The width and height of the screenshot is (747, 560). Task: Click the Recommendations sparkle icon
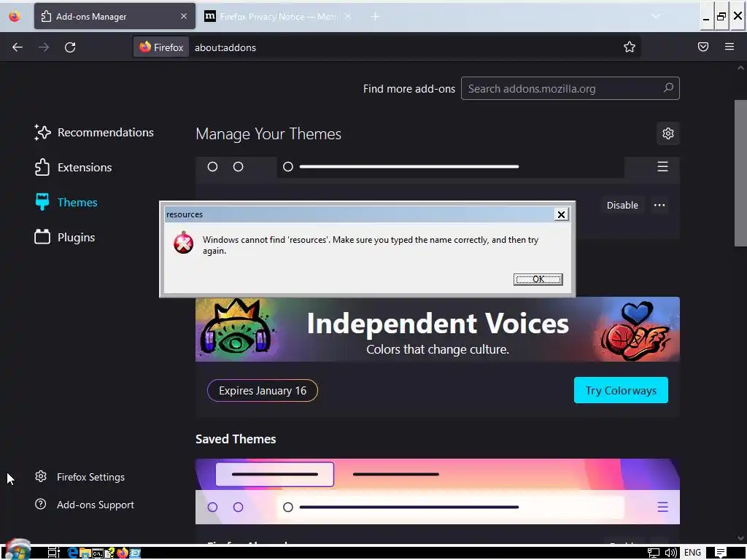tap(42, 133)
